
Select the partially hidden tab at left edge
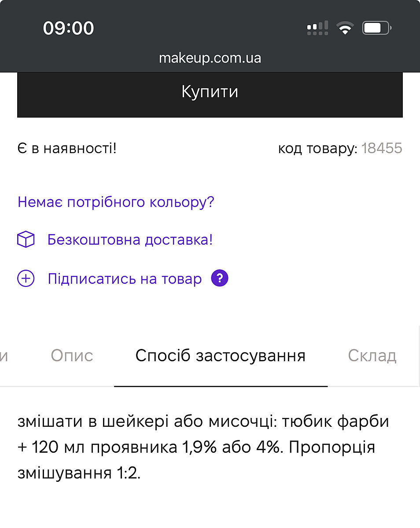pos(4,356)
